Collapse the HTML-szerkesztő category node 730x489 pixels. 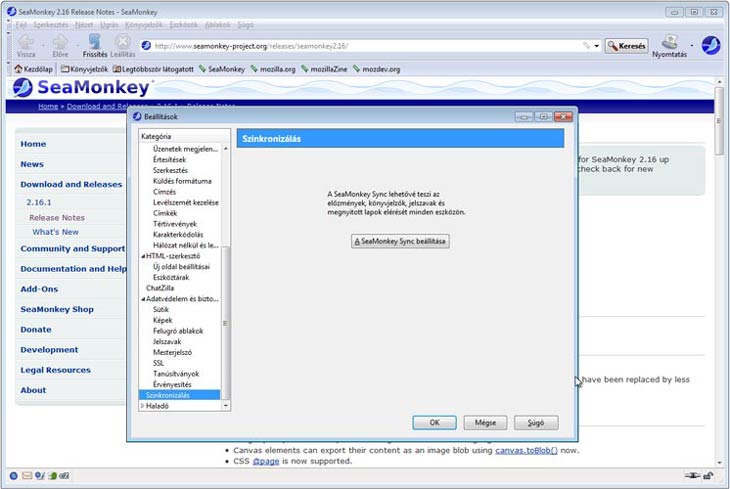[x=143, y=256]
